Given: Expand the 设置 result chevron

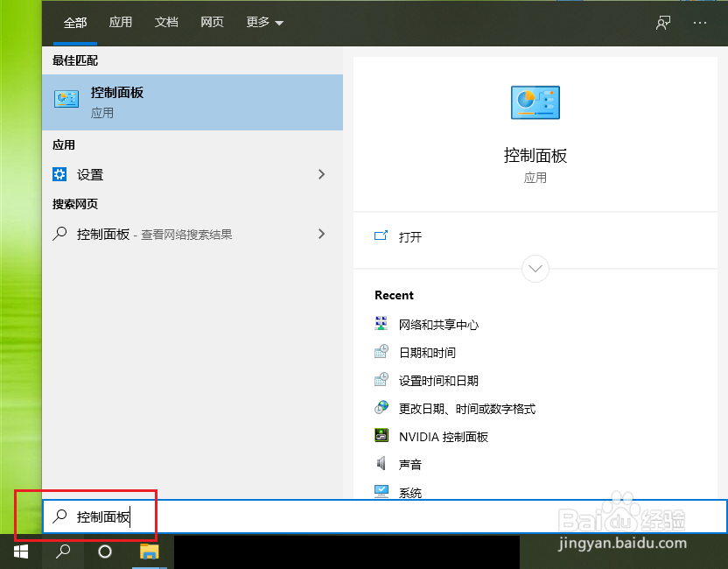Looking at the screenshot, I should [x=321, y=174].
